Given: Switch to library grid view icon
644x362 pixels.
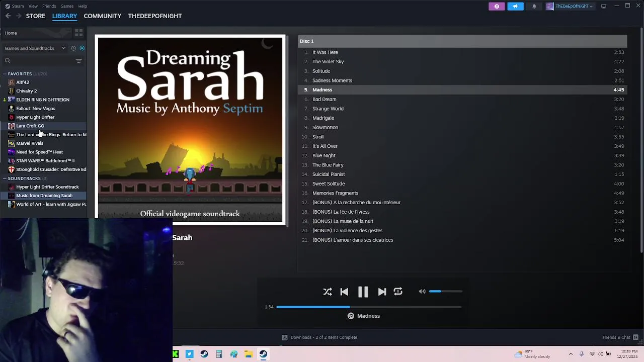Looking at the screenshot, I should [78, 33].
